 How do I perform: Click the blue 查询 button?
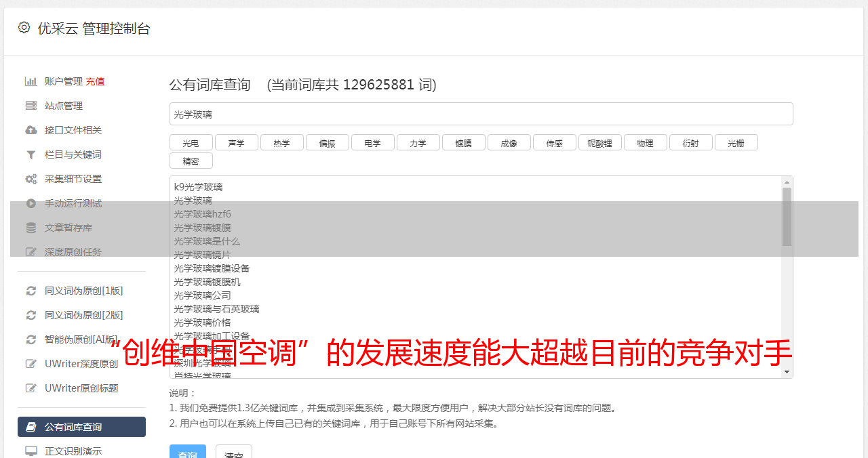click(188, 453)
